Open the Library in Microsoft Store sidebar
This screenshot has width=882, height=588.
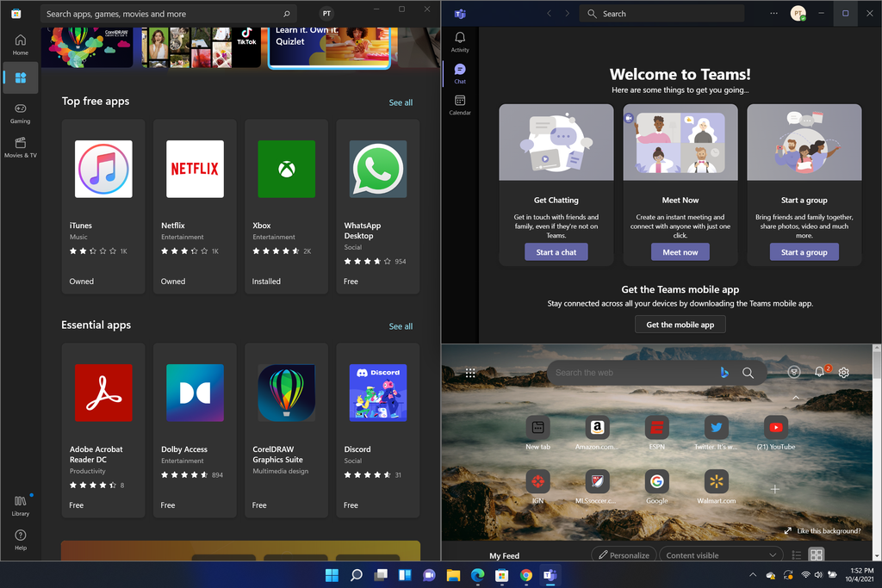(x=19, y=505)
